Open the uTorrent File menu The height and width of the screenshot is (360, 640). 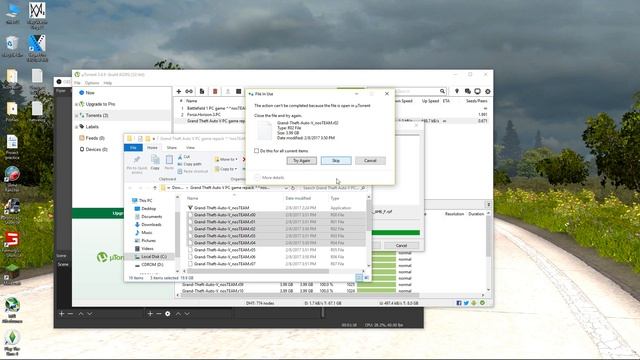[x=77, y=83]
